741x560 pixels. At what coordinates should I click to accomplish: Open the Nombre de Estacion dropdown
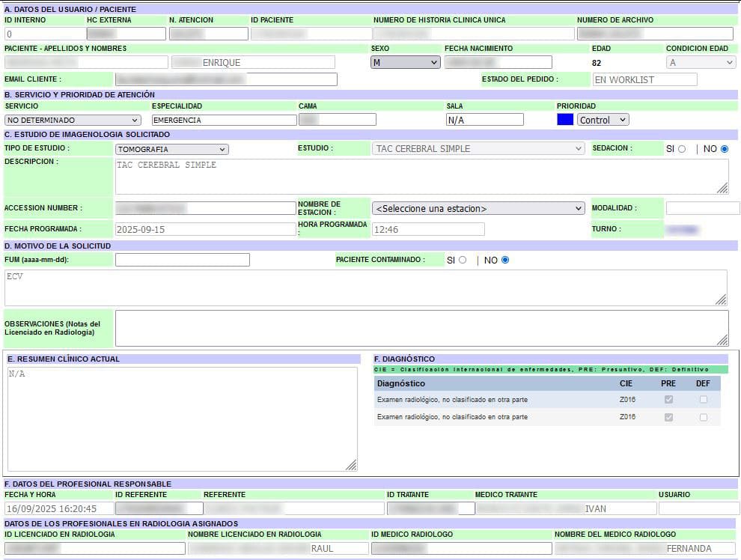tap(478, 208)
